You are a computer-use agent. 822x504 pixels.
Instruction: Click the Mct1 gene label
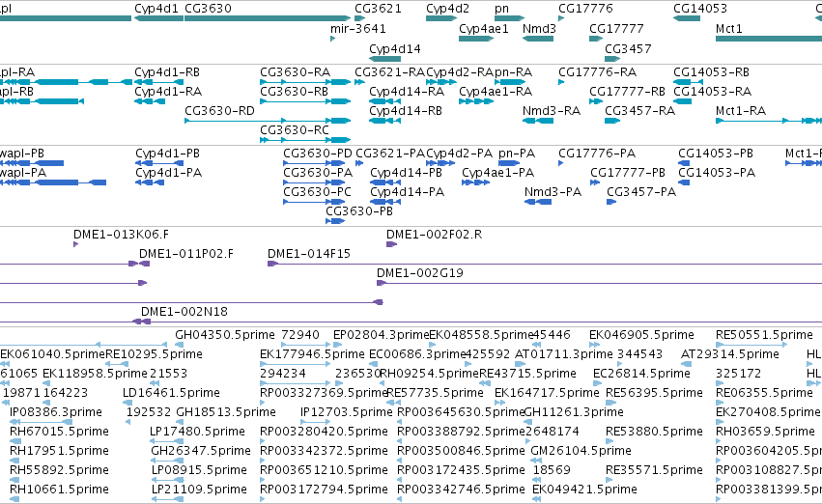click(x=729, y=29)
